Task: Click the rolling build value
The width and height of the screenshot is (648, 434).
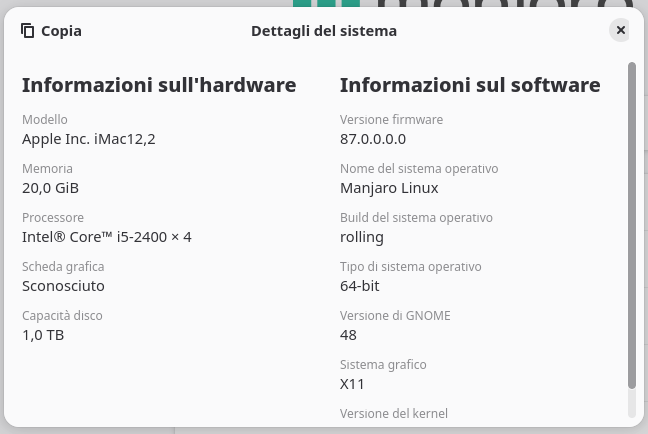Action: (x=362, y=237)
